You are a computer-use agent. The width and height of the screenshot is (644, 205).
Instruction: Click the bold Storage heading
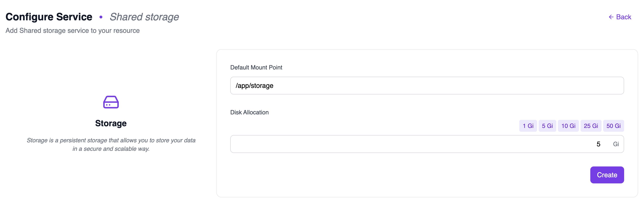coord(111,123)
